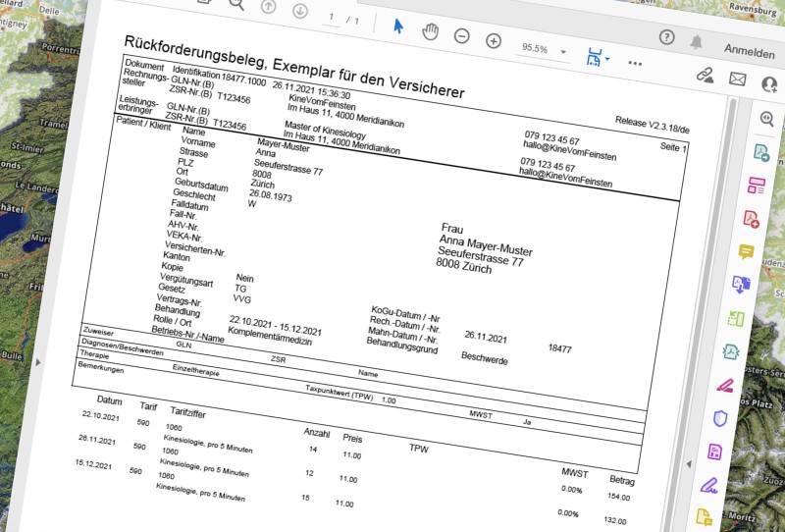This screenshot has width=785, height=532.
Task: Show notifications via the bell icon
Action: 696,42
